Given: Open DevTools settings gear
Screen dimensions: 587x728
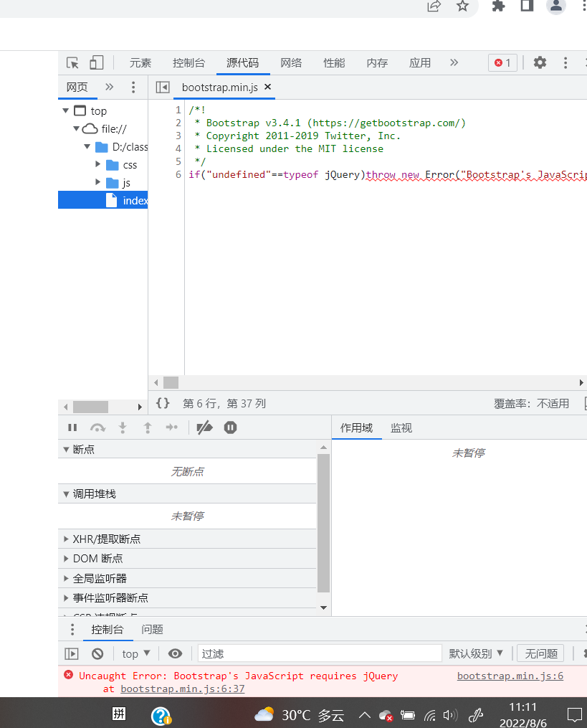Looking at the screenshot, I should (x=540, y=62).
